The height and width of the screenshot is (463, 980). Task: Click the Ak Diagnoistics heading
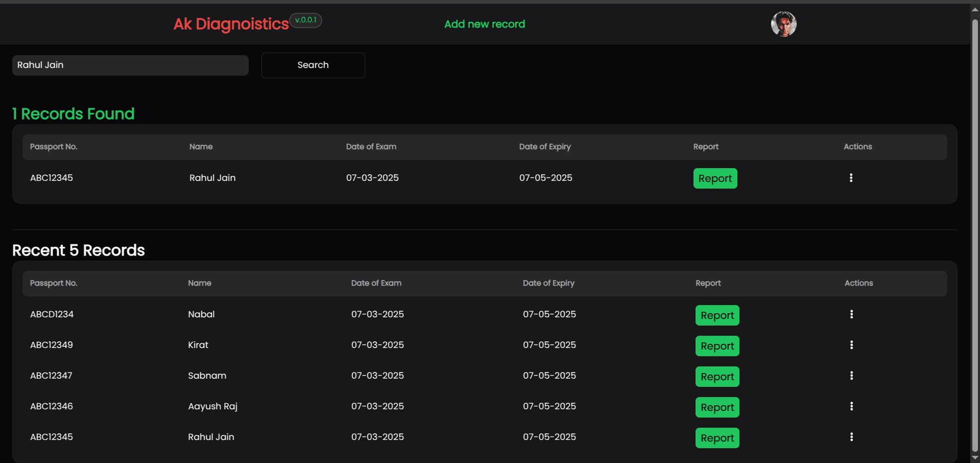coord(230,24)
